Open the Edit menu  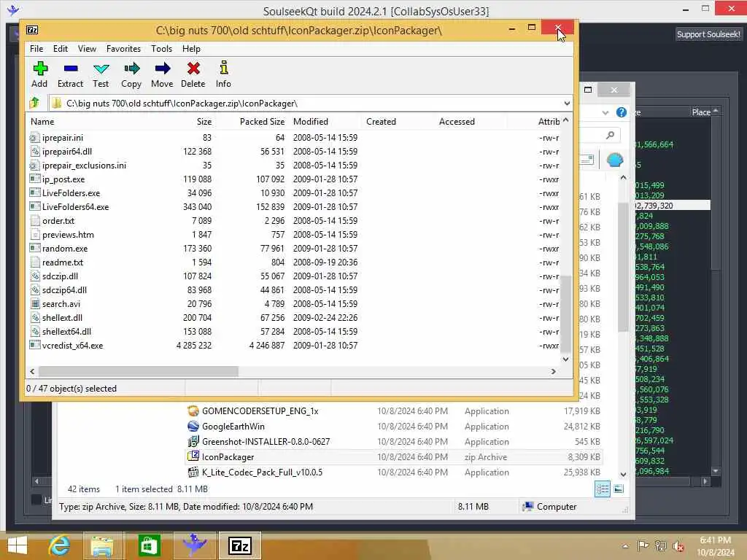[60, 49]
